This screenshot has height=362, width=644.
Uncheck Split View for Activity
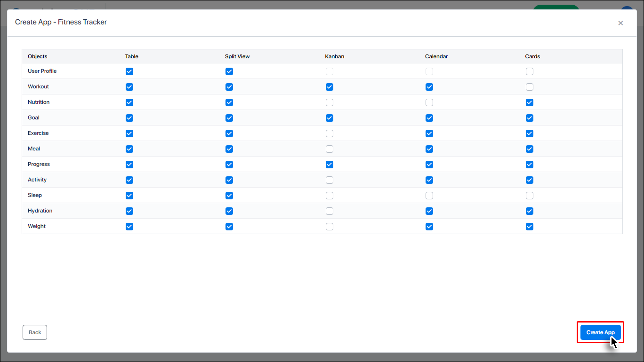click(x=229, y=180)
